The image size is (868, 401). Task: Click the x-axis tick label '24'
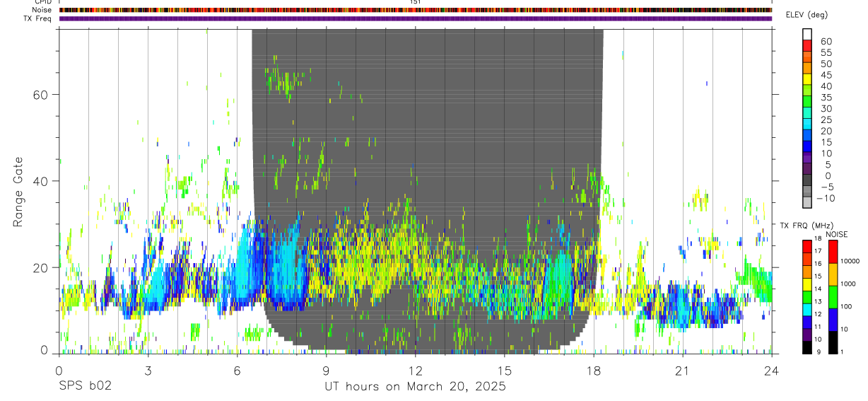coord(772,370)
